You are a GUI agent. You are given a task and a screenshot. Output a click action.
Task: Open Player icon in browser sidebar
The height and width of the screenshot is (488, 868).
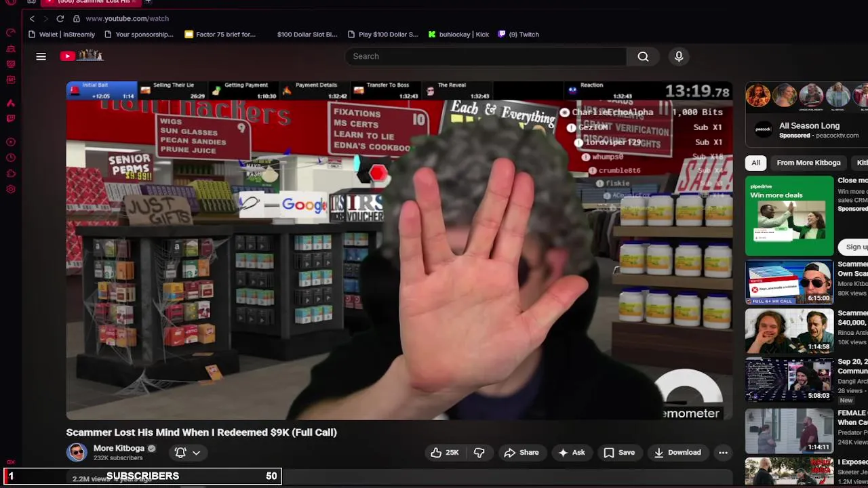(x=11, y=142)
